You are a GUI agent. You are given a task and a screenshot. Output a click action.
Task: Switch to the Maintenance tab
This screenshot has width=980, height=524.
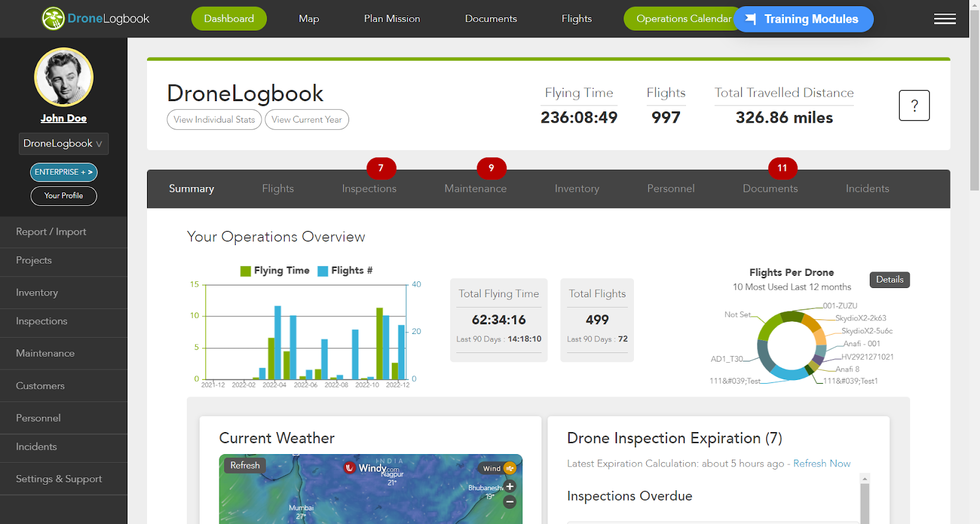coord(475,189)
